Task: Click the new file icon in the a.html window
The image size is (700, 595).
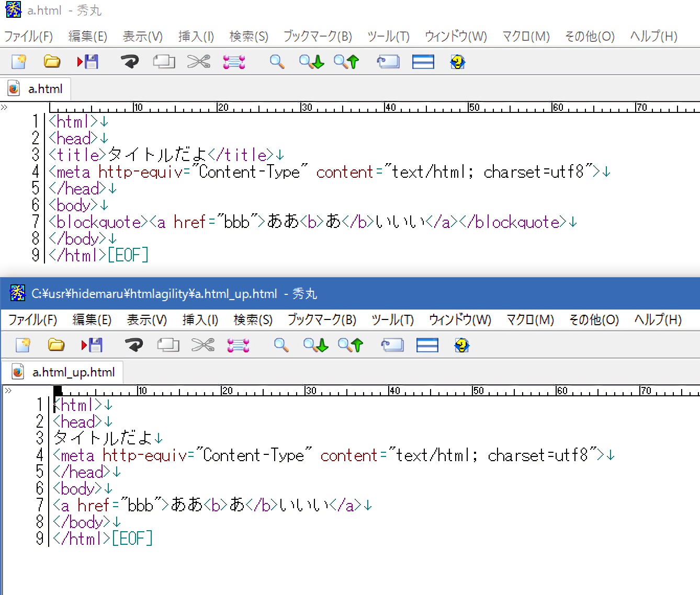Action: pos(19,62)
